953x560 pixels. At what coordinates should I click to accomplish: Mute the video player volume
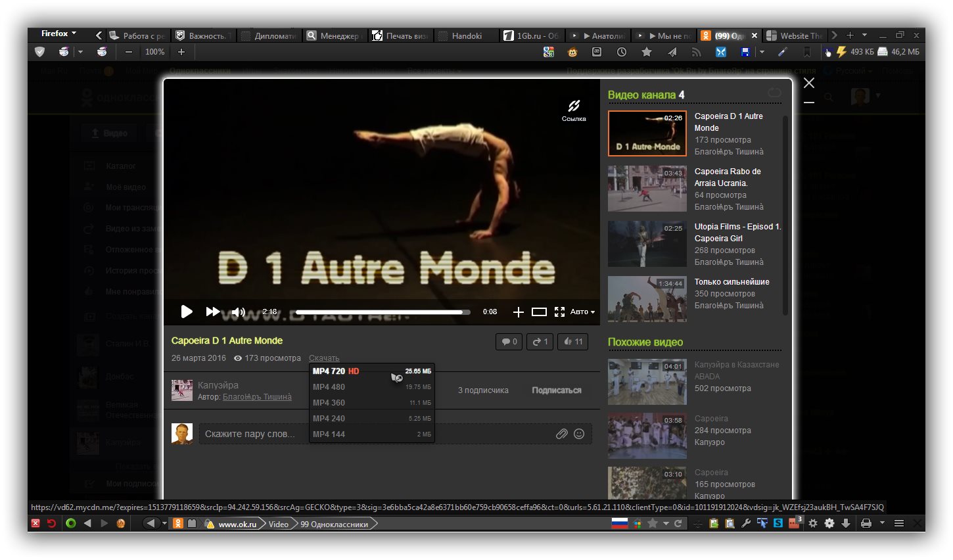click(238, 312)
